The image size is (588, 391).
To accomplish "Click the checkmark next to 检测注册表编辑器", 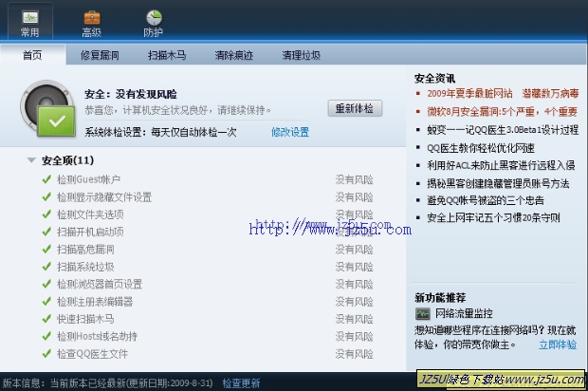I will pyautogui.click(x=46, y=302).
